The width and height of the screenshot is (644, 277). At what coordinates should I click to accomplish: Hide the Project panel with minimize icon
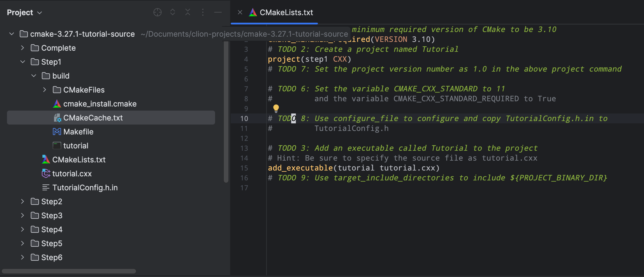[218, 12]
